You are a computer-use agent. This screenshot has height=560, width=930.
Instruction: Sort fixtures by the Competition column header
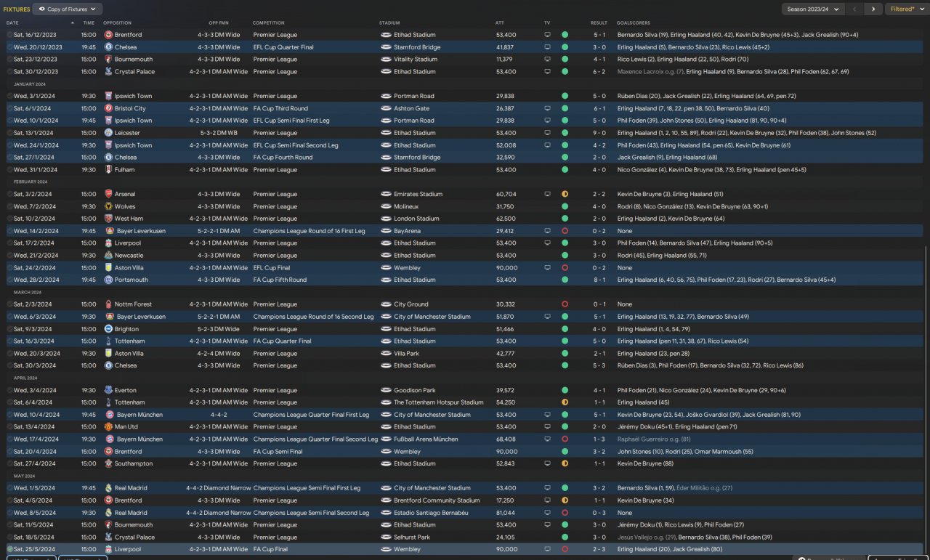point(269,23)
